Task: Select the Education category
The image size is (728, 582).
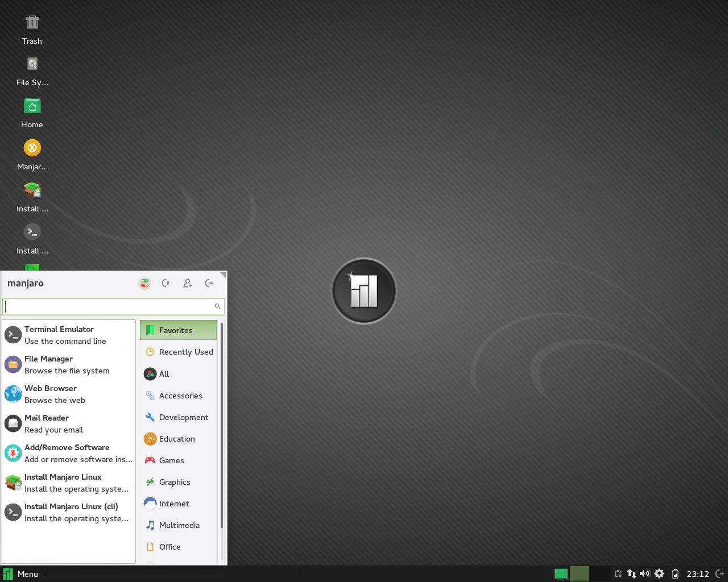Action: tap(178, 439)
